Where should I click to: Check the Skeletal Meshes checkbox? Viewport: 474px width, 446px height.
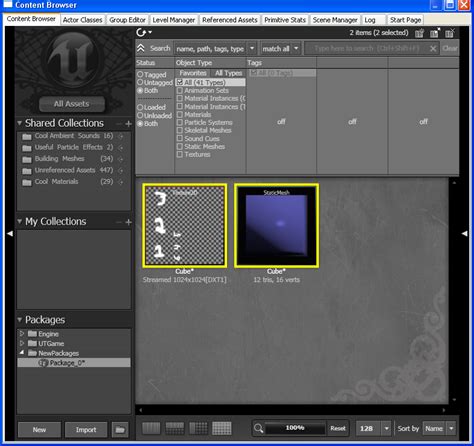(180, 130)
